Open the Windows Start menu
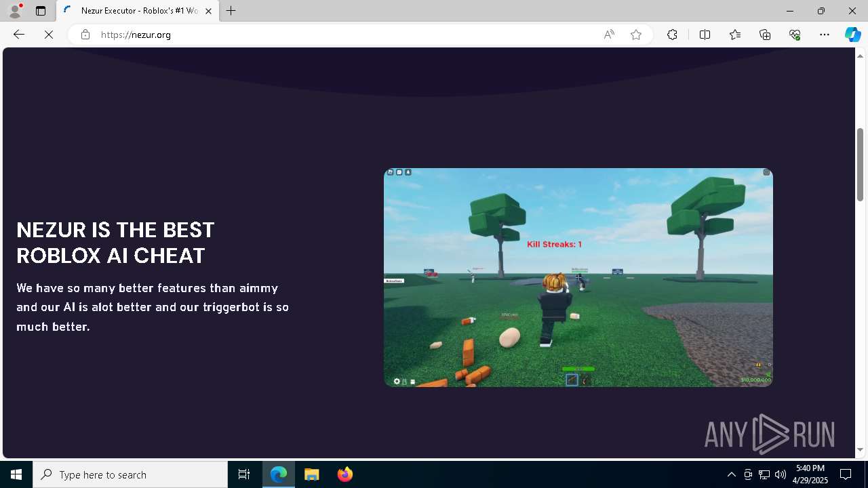Viewport: 868px width, 488px height. [x=16, y=474]
